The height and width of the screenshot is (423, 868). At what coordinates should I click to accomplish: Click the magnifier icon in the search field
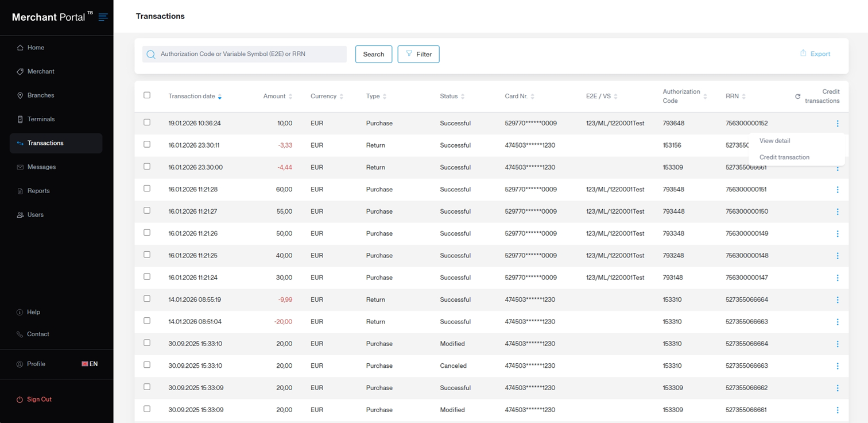pos(151,55)
